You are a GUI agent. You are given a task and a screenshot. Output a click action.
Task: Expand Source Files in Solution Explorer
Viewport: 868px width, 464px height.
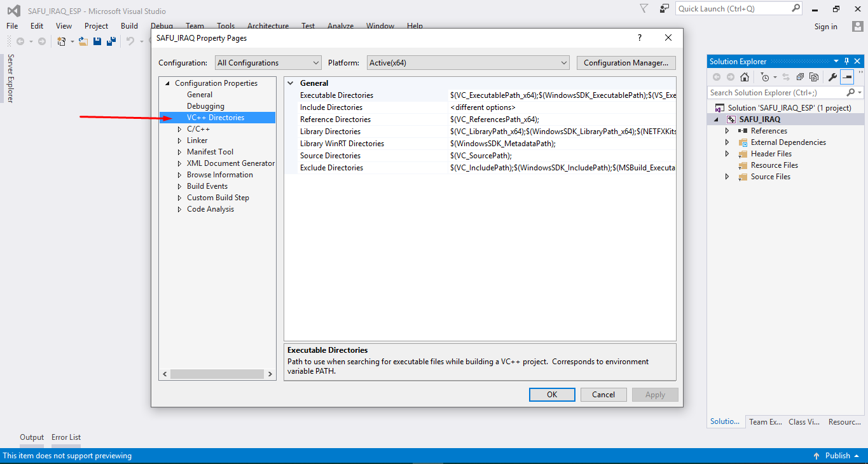[727, 177]
